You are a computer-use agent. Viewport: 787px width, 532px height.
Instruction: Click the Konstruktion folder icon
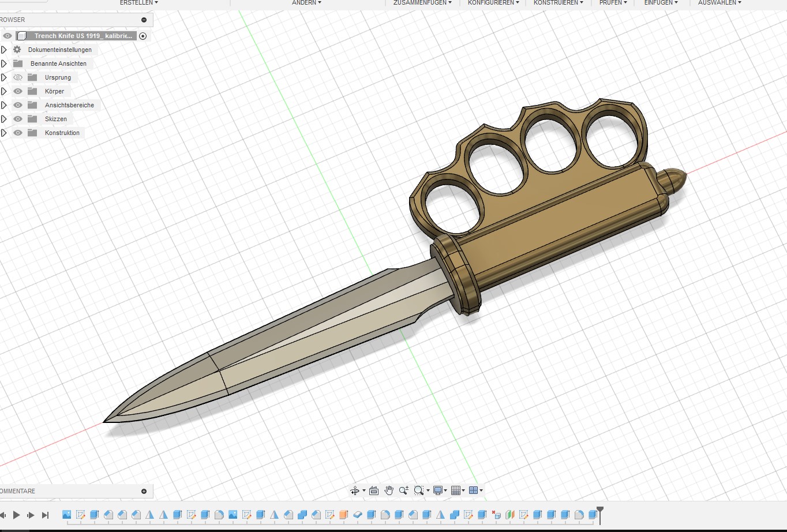click(x=32, y=133)
